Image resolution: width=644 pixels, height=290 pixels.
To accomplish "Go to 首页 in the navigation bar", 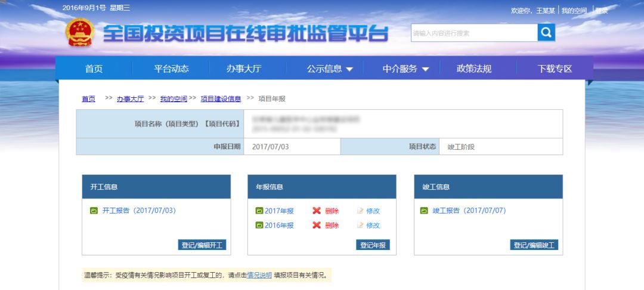I will tap(94, 69).
